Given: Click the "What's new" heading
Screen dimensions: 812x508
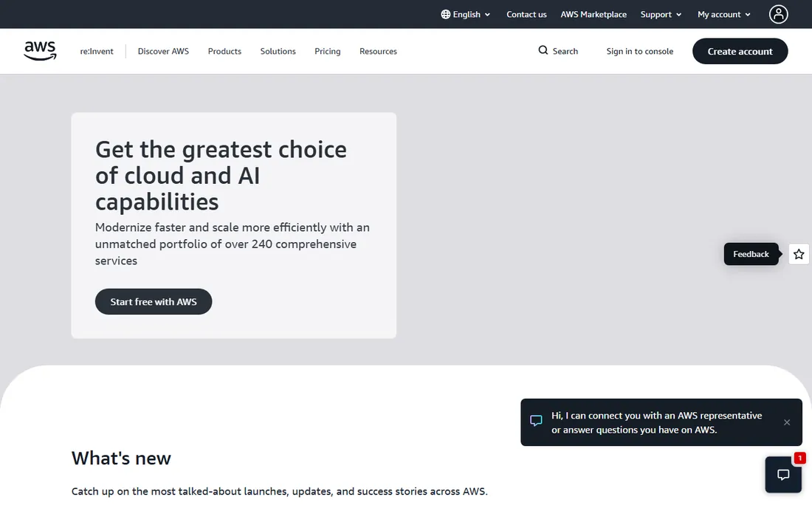Looking at the screenshot, I should point(121,459).
